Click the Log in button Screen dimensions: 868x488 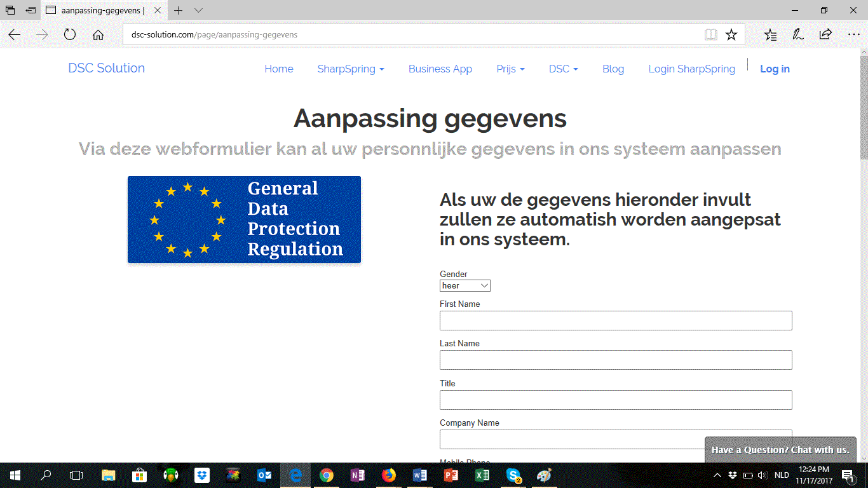pyautogui.click(x=775, y=69)
